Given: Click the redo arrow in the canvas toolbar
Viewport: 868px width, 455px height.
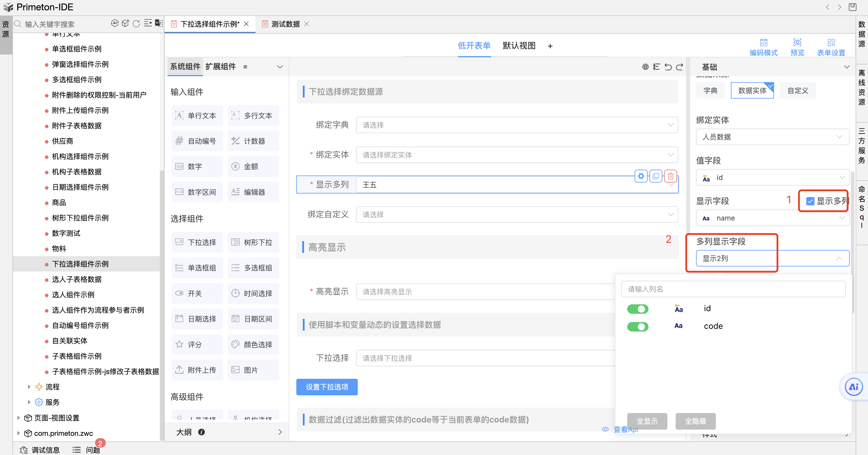Looking at the screenshot, I should (x=680, y=67).
